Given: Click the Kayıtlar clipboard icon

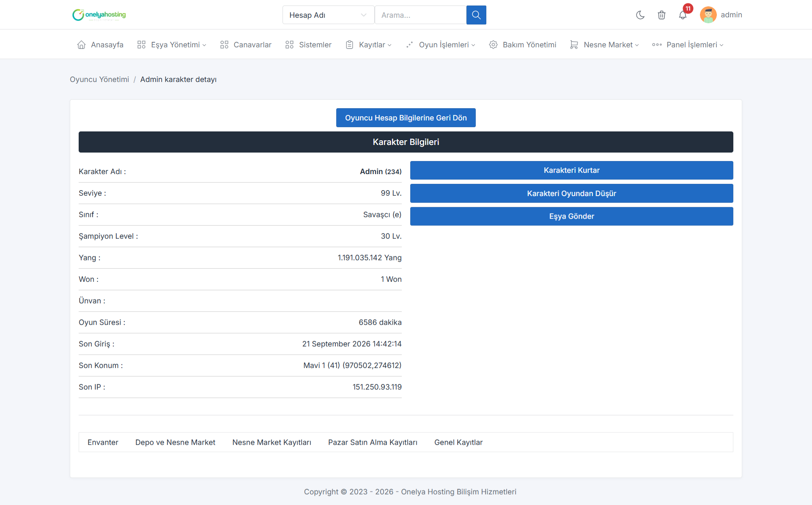Looking at the screenshot, I should pyautogui.click(x=349, y=45).
